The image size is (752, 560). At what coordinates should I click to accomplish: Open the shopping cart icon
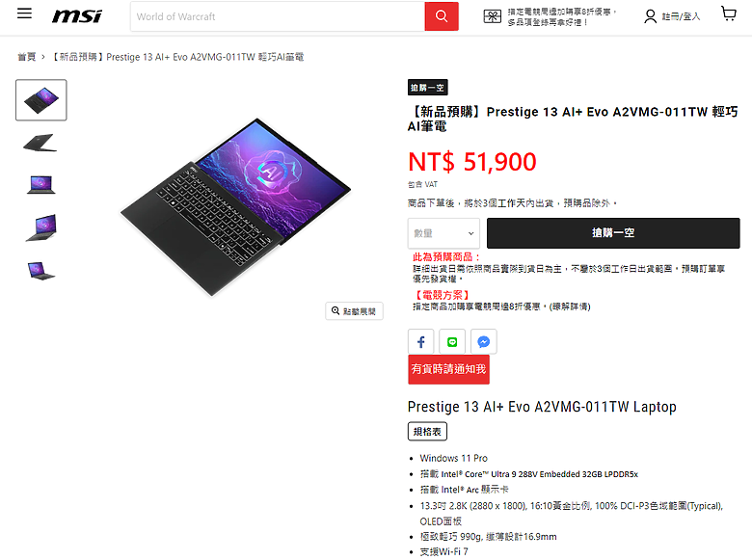click(x=729, y=13)
